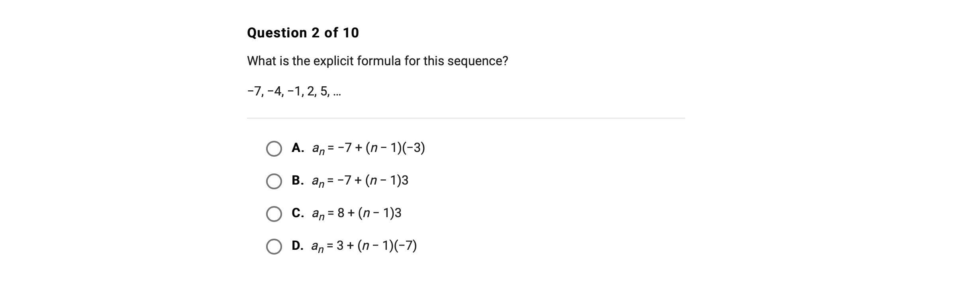The image size is (980, 284).
Task: Click the bold letter A. label
Action: pos(298,148)
